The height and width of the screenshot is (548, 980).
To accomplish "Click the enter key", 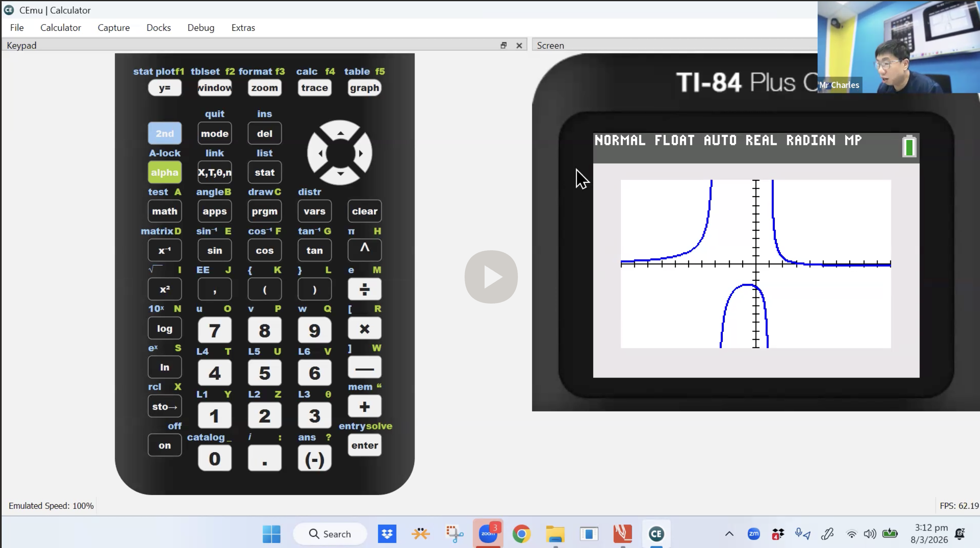I will 364,445.
